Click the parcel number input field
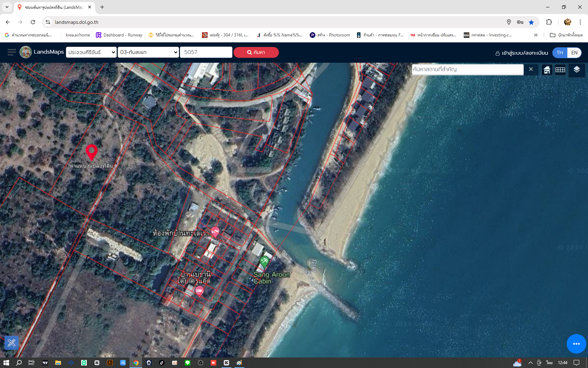 pos(206,52)
